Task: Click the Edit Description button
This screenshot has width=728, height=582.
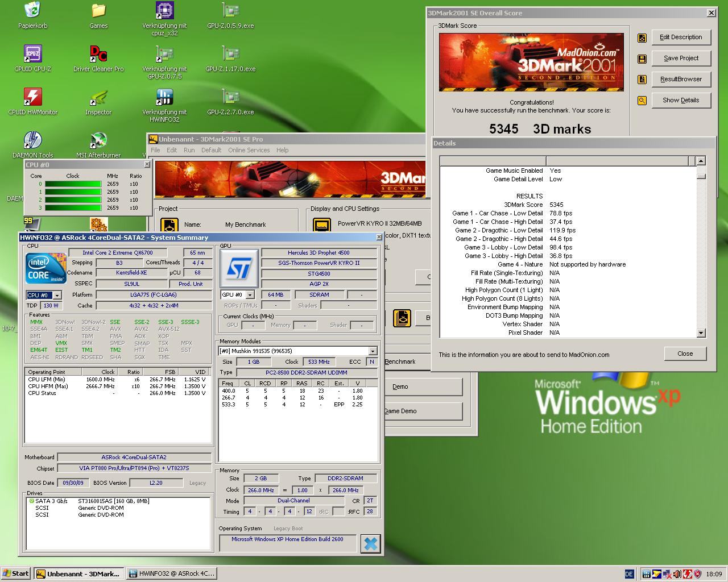Action: [681, 38]
